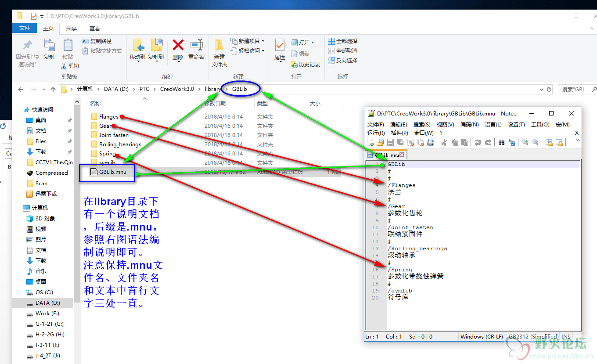This screenshot has height=364, width=597.
Task: Open the 属性 properties dropdown
Action: click(x=280, y=62)
